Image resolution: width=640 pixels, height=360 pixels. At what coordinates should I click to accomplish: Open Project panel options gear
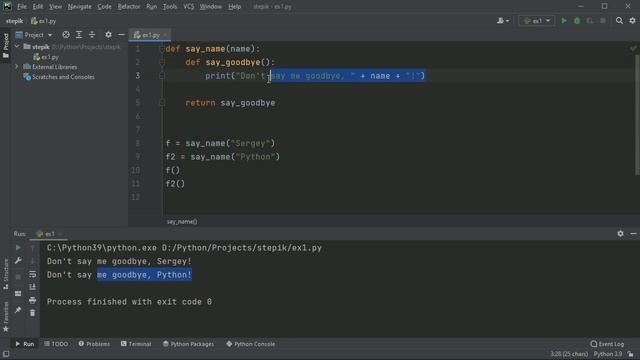point(108,35)
